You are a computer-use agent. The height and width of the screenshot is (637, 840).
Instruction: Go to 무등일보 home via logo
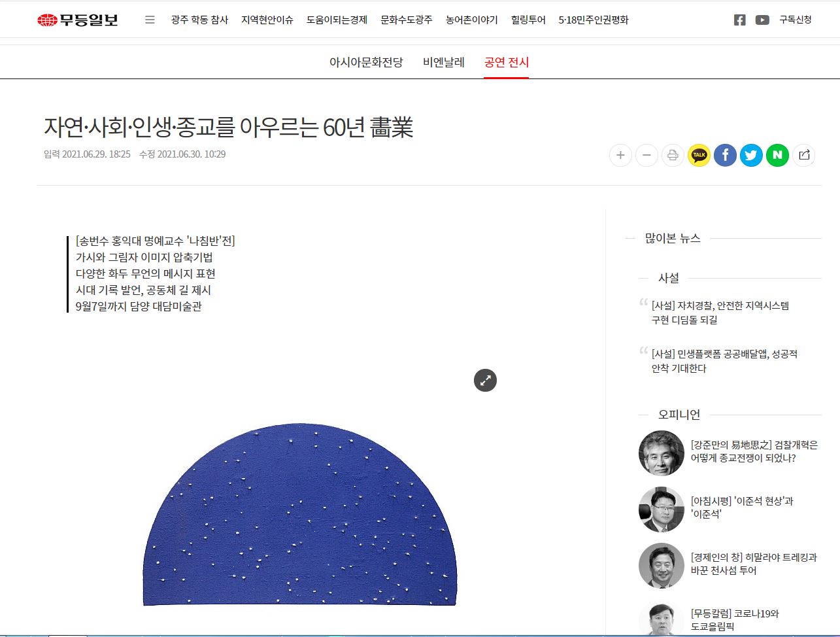coord(78,20)
